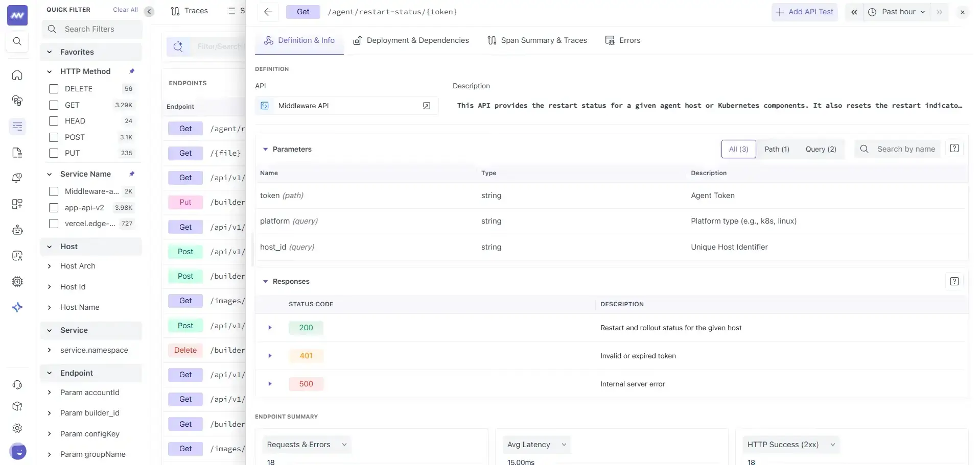This screenshot has height=465, width=980.
Task: Shift time range backward with double chevron
Action: point(854,12)
